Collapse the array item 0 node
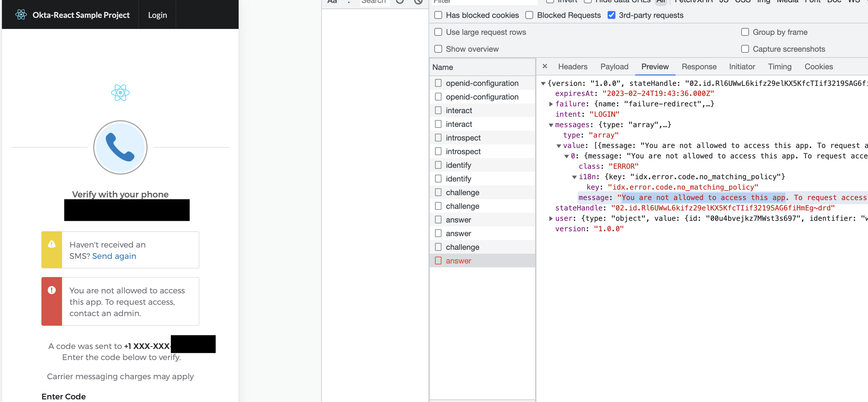Image resolution: width=868 pixels, height=402 pixels. (x=566, y=156)
